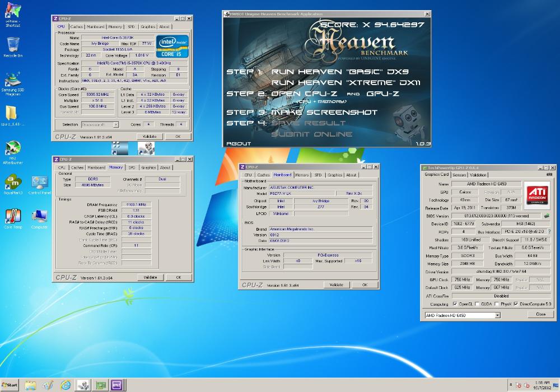Click the Core Speed value in CPU-Z
This screenshot has width=560, height=392.
tap(97, 95)
